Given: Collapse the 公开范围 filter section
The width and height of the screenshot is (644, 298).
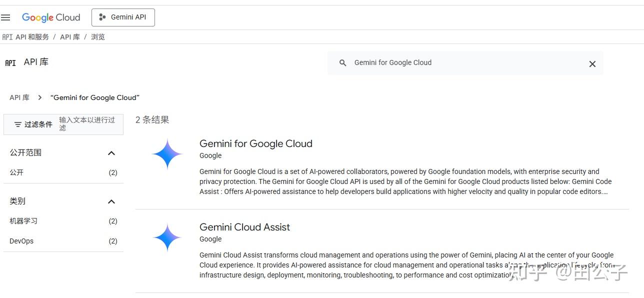Looking at the screenshot, I should click(x=111, y=153).
